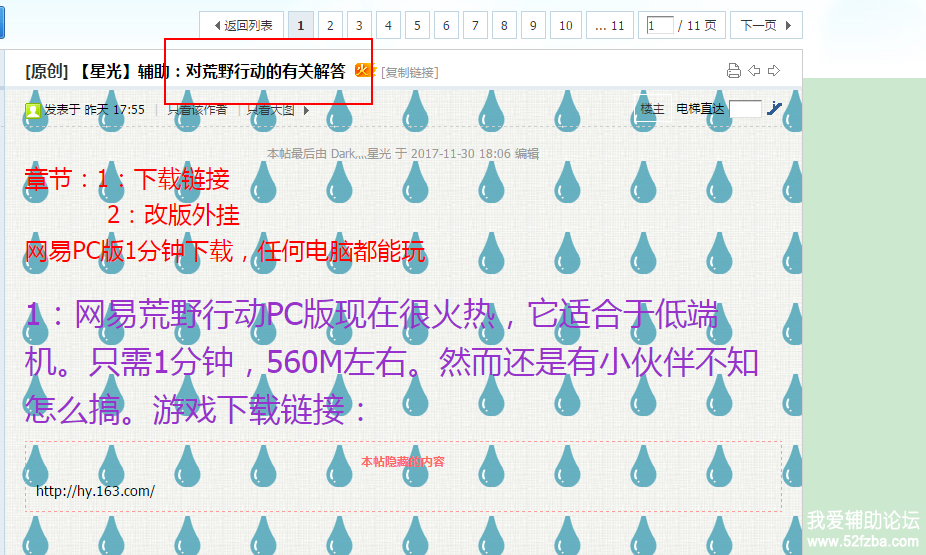Click the 返回列表 back-to-list button
This screenshot has width=926, height=555.
pos(242,25)
